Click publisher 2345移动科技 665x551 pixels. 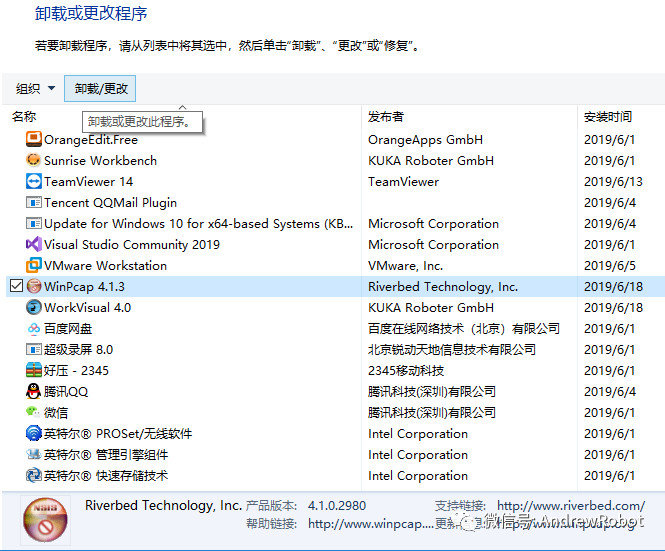coord(406,371)
